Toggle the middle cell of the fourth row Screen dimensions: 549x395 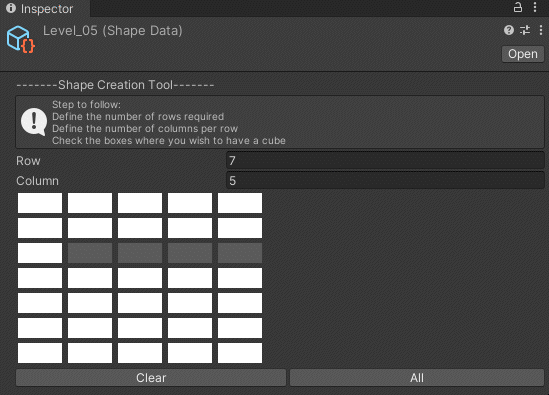[x=140, y=278]
